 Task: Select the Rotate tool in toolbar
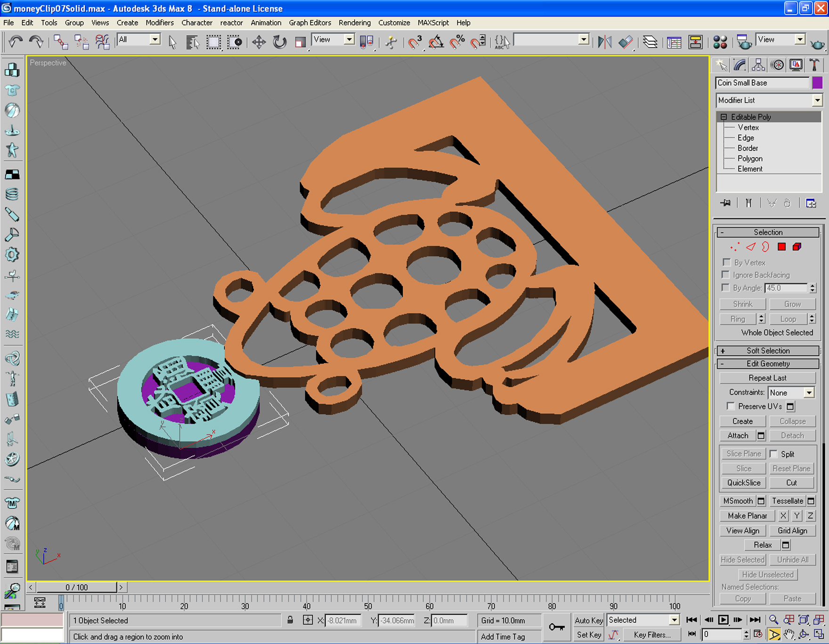pos(279,42)
